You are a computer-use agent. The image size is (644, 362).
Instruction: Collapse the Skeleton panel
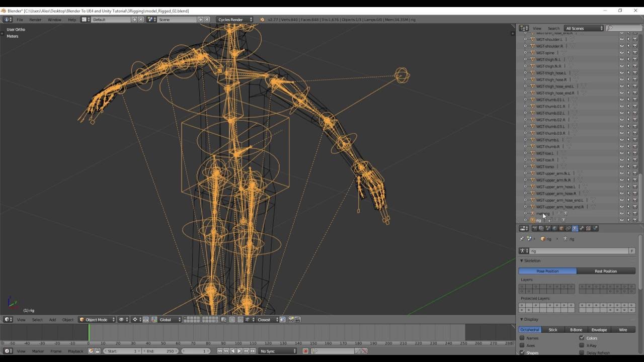[x=522, y=260]
